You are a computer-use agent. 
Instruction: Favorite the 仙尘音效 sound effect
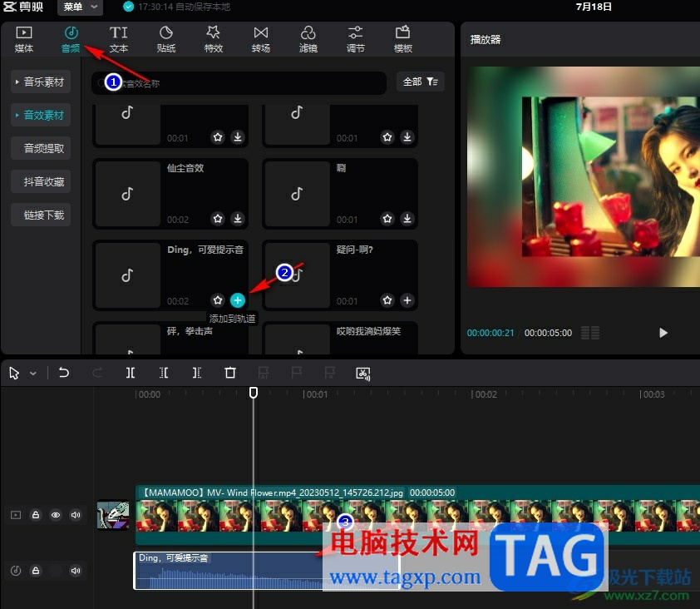coord(218,219)
